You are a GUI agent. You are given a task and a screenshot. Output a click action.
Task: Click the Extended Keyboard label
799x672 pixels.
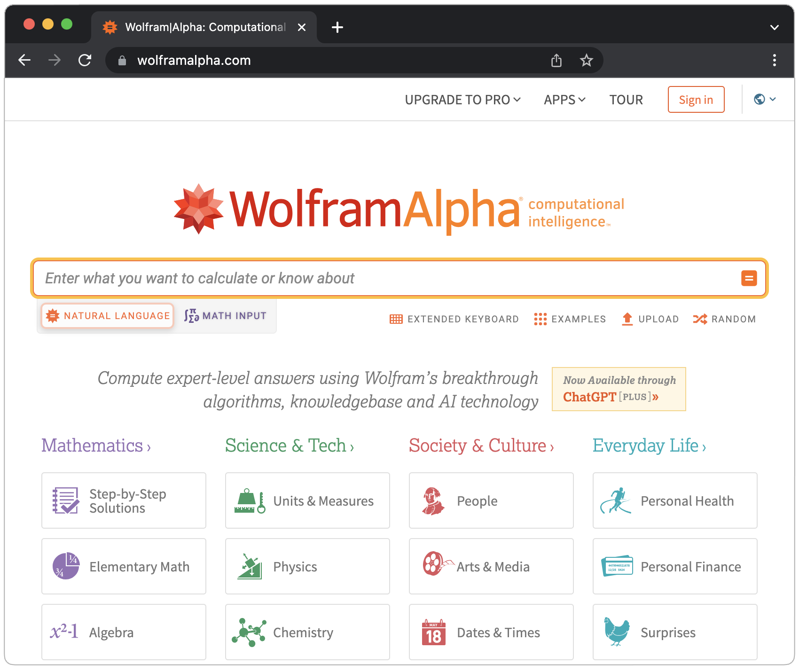(x=463, y=319)
